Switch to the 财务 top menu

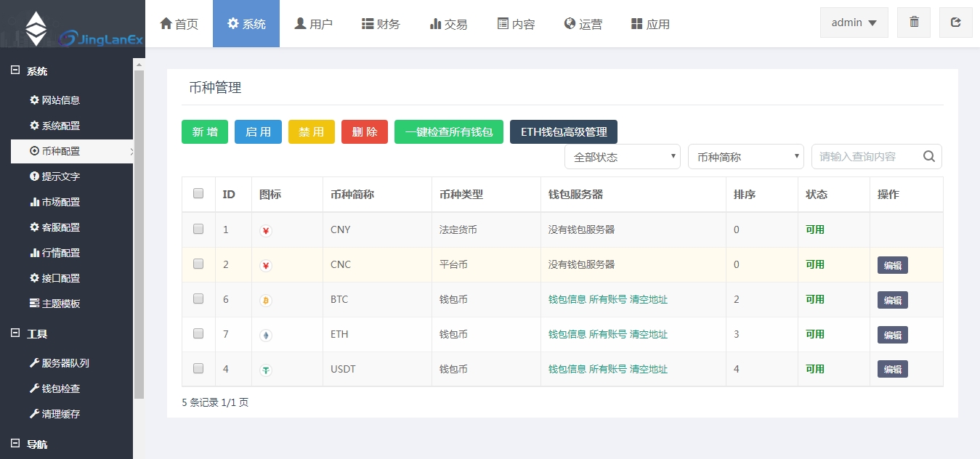(381, 24)
